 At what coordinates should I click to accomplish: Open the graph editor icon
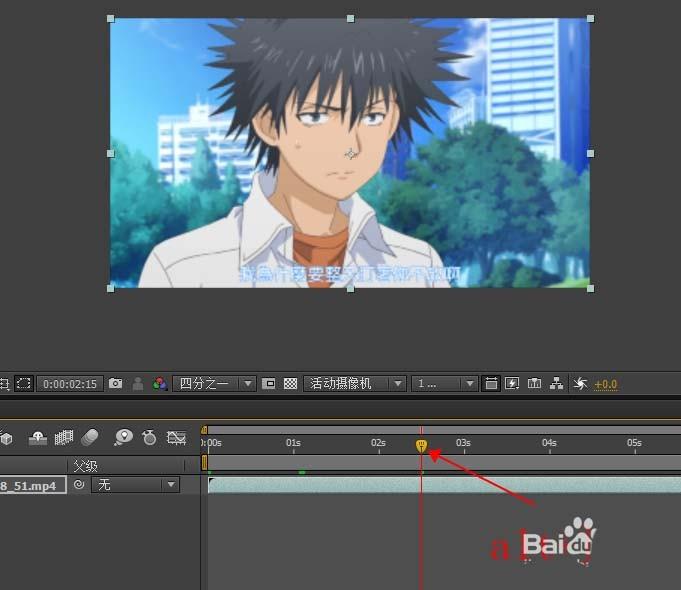point(177,437)
